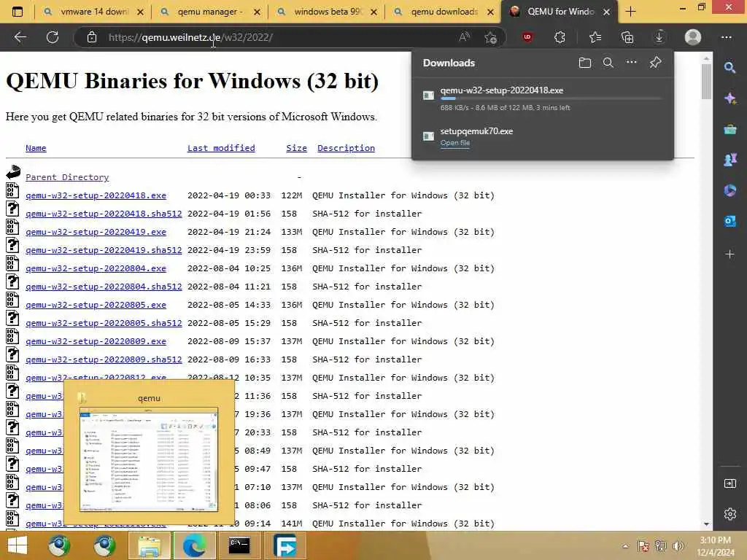747x560 pixels.
Task: Open the Windows Start button
Action: click(x=18, y=545)
